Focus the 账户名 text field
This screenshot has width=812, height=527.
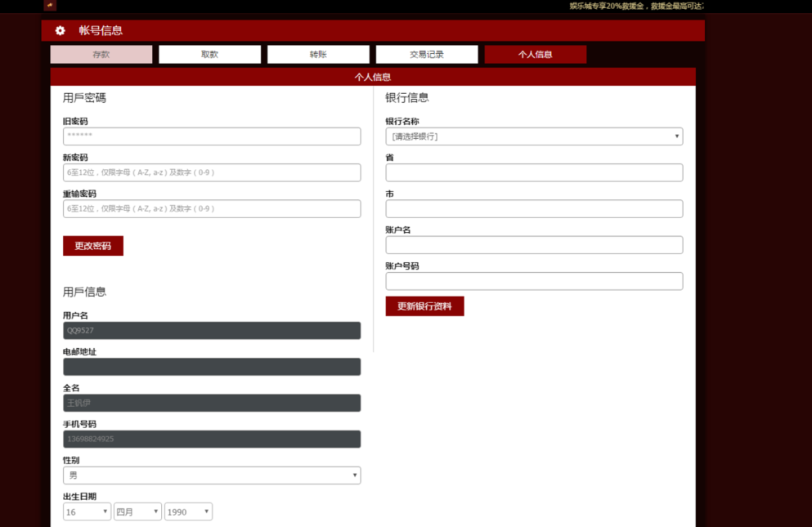pos(534,245)
